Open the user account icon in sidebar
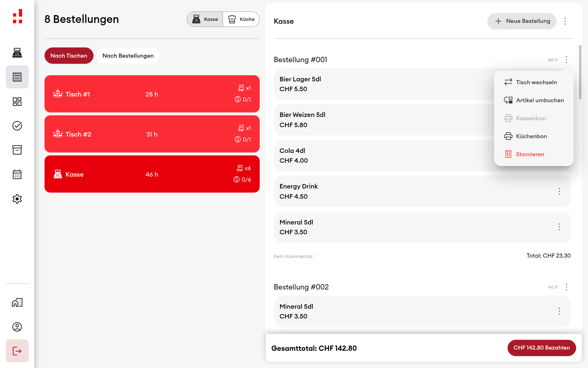The height and width of the screenshot is (368, 588). (x=17, y=327)
